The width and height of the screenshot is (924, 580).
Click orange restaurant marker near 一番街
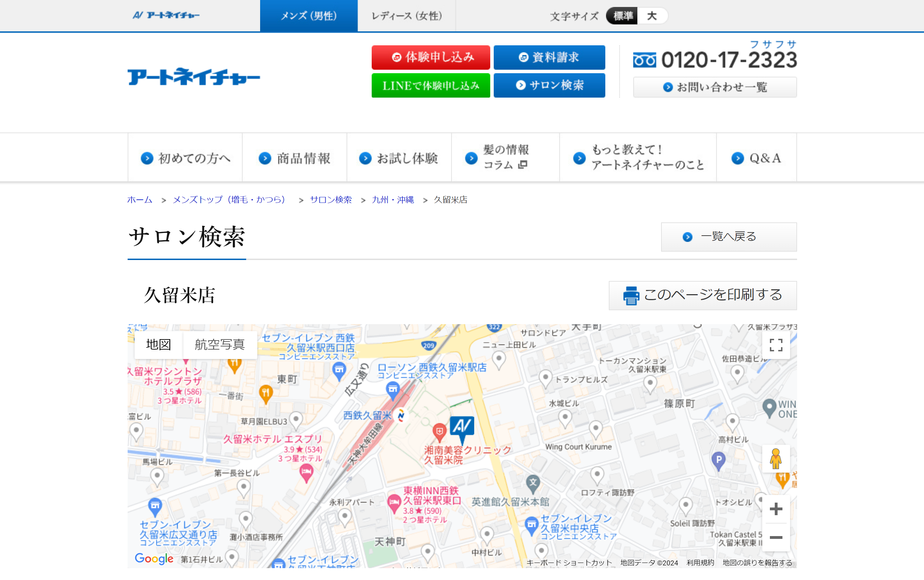[266, 394]
